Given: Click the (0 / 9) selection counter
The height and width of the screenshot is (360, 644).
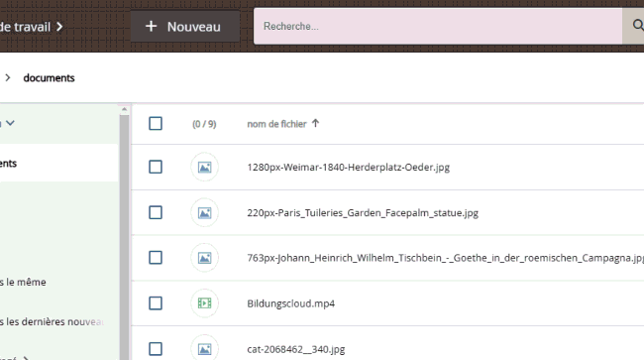Looking at the screenshot, I should pyautogui.click(x=204, y=124).
